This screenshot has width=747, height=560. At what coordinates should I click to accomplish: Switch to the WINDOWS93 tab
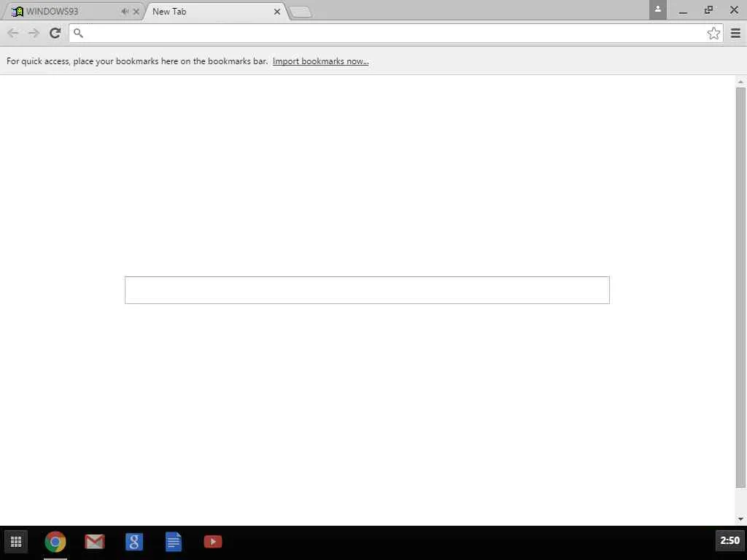tap(71, 12)
